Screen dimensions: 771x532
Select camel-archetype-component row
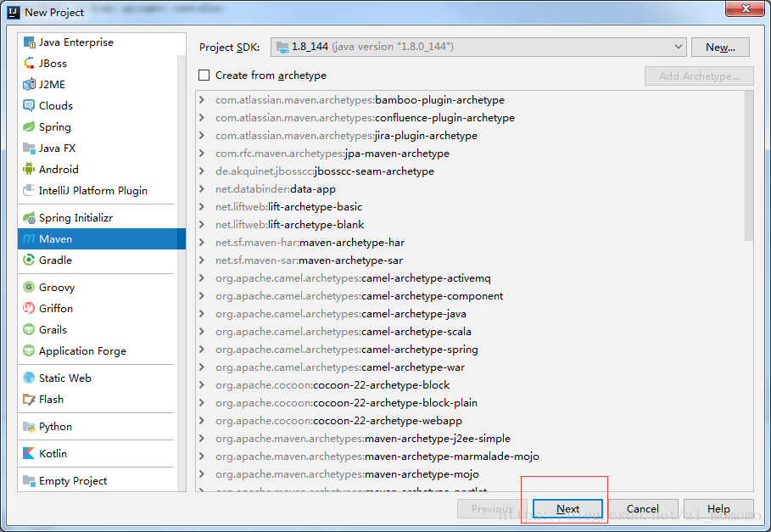tap(470, 296)
